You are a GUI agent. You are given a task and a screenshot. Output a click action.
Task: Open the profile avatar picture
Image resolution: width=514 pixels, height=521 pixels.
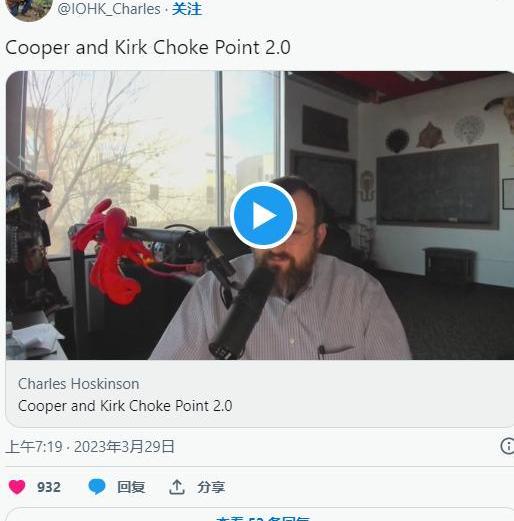point(29,9)
